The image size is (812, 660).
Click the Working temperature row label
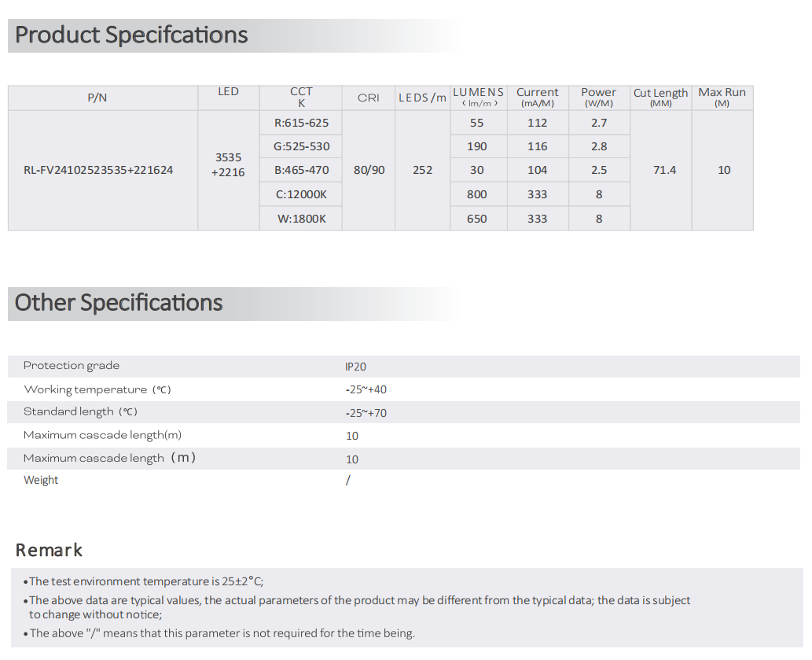97,389
